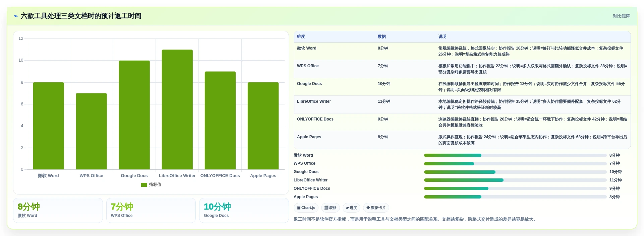Viewport: 644px width, 236px height.
Task: Click the 10分钟 cell in the table
Action: pyautogui.click(x=384, y=84)
